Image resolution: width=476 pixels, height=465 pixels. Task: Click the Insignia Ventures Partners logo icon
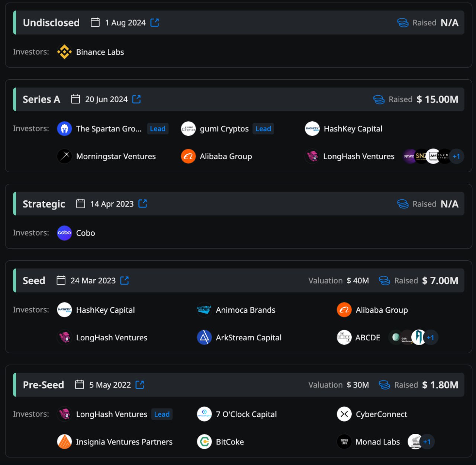(64, 442)
